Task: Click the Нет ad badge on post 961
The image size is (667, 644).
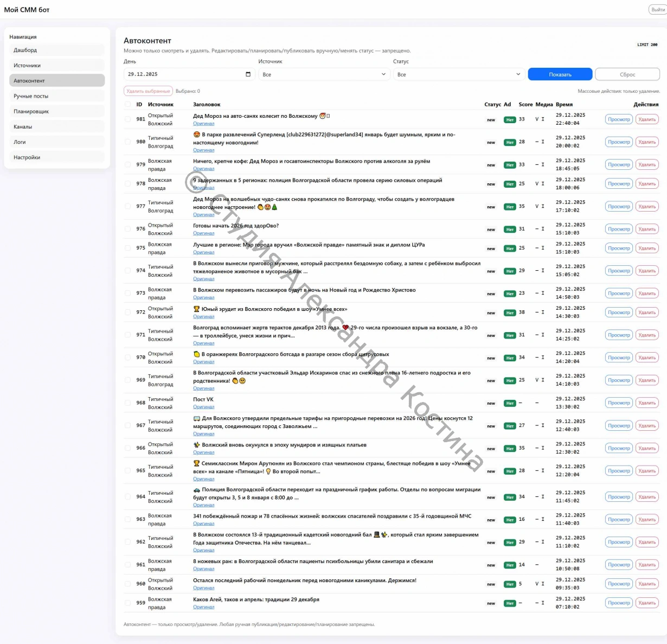Action: 509,565
